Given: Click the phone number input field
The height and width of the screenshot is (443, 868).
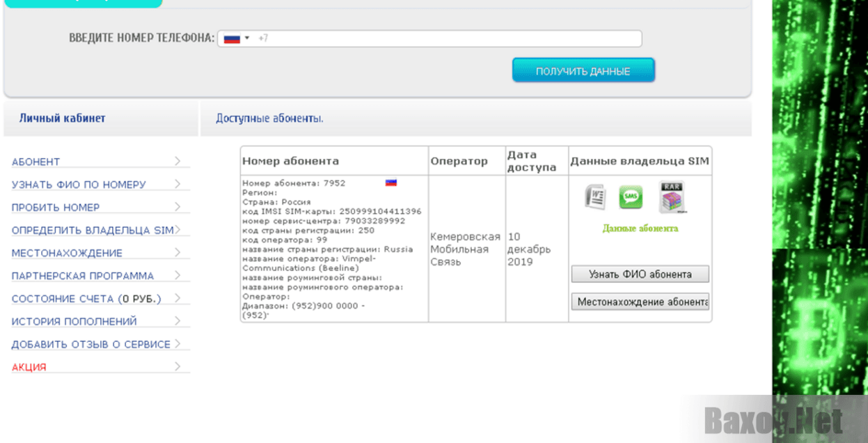Looking at the screenshot, I should tap(445, 38).
